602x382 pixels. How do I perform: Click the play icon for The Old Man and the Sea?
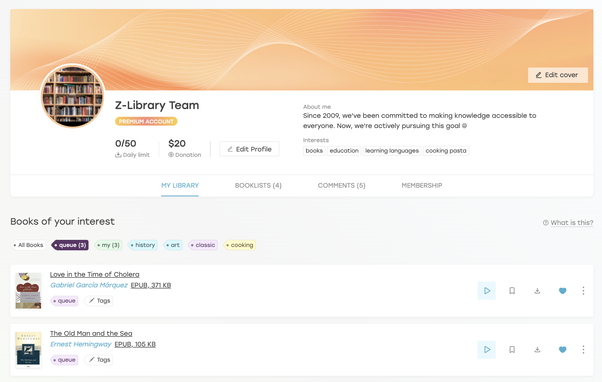(486, 349)
